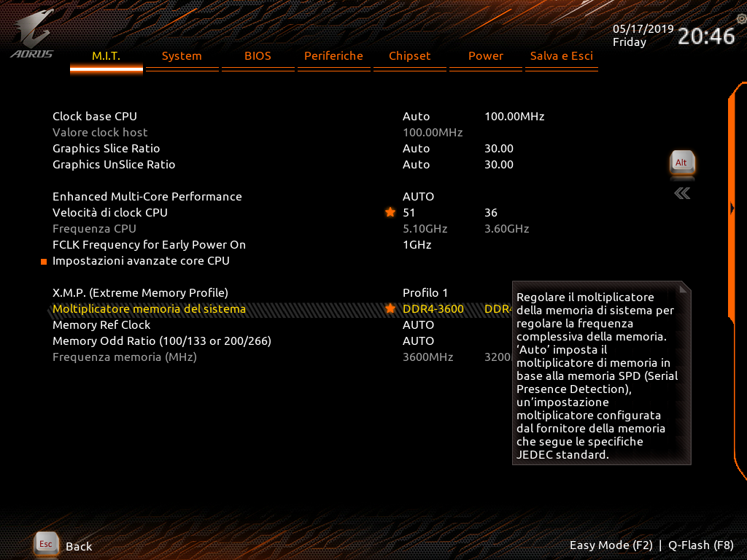Click the Alt key icon
Image resolution: width=747 pixels, height=560 pixels.
pyautogui.click(x=682, y=163)
